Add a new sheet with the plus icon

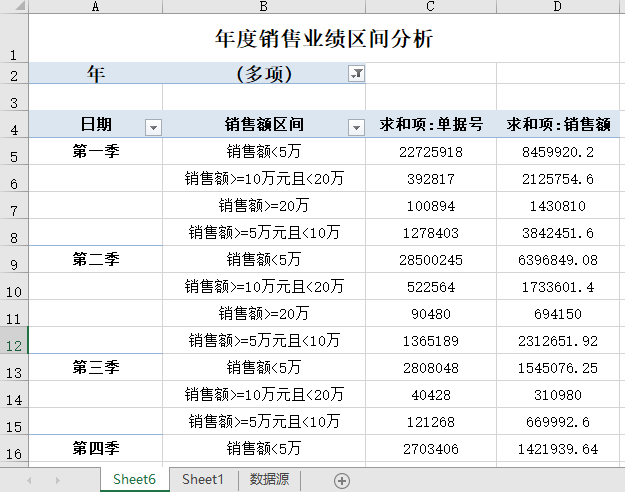tap(342, 480)
